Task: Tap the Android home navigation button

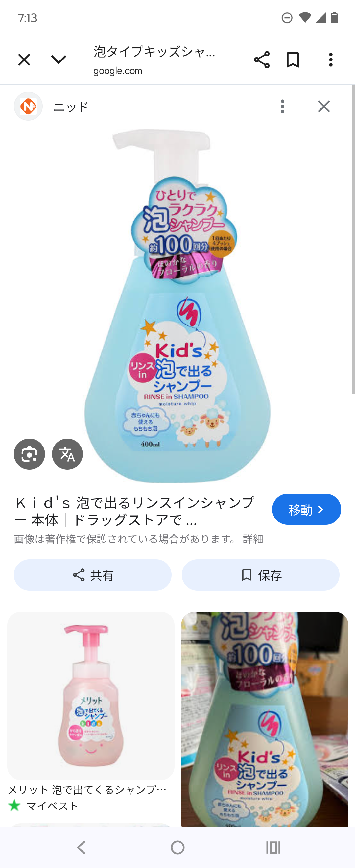Action: point(177,847)
